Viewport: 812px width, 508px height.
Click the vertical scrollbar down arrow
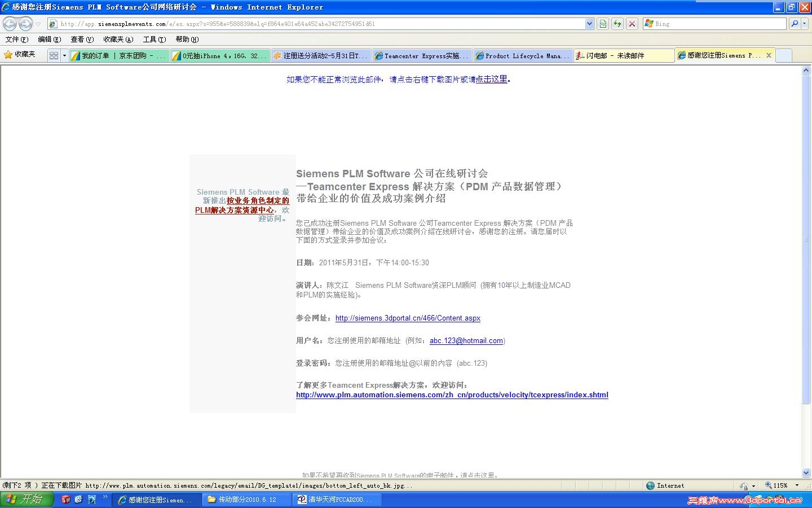806,473
